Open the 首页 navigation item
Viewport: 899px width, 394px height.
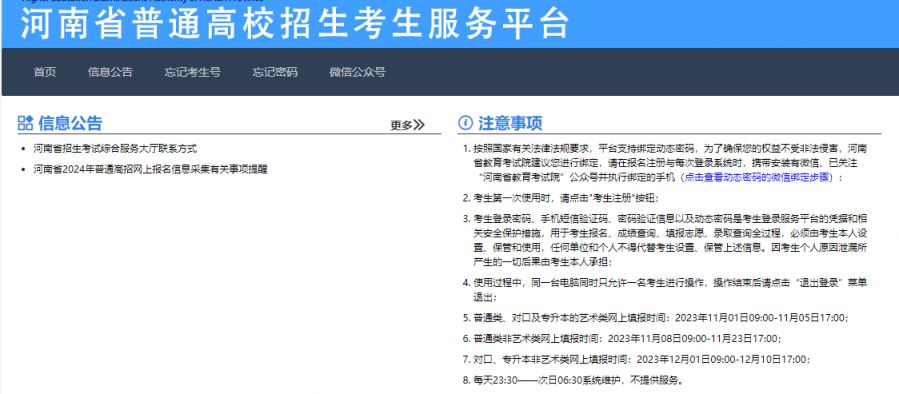pos(45,72)
